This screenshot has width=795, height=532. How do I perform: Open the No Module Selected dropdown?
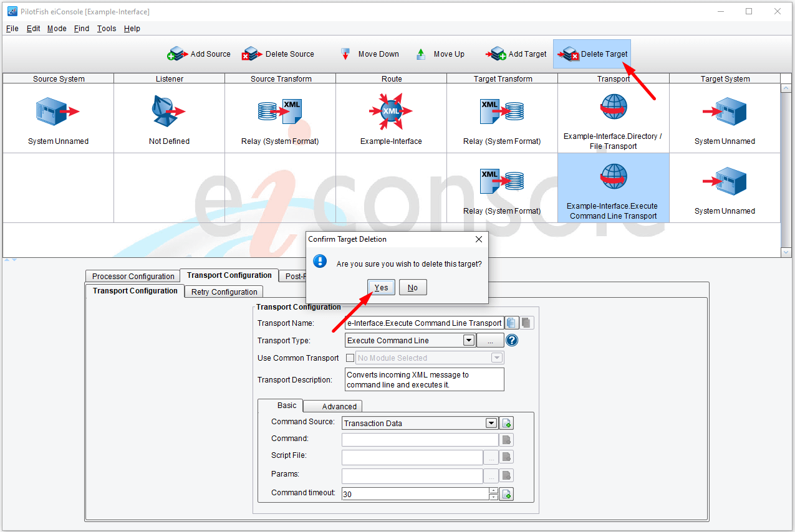coord(497,358)
